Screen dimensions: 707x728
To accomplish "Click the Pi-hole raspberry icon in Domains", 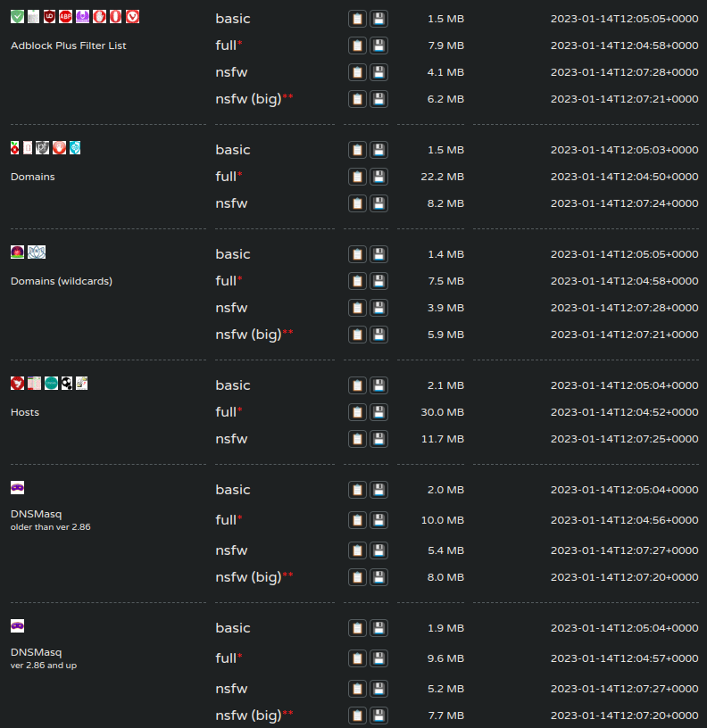I will [x=16, y=148].
